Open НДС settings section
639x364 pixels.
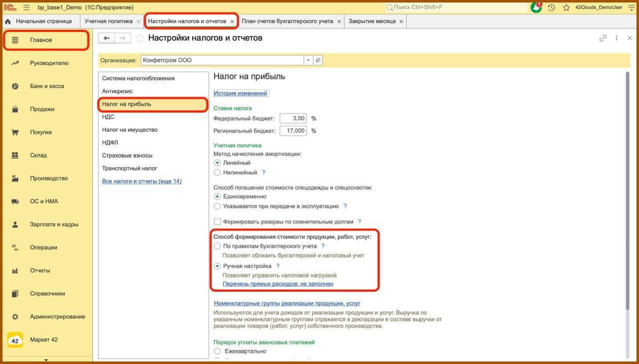(x=153, y=117)
